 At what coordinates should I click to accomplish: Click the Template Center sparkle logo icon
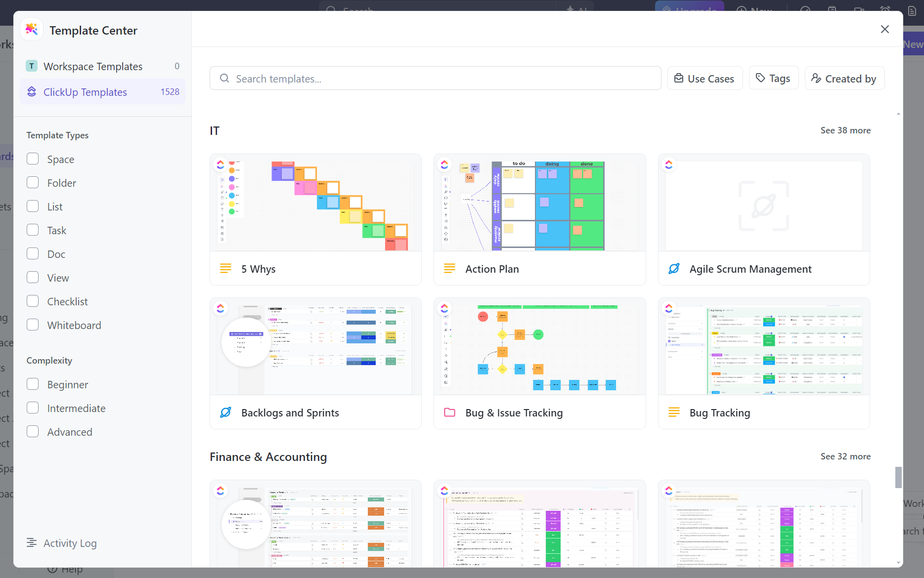click(32, 30)
